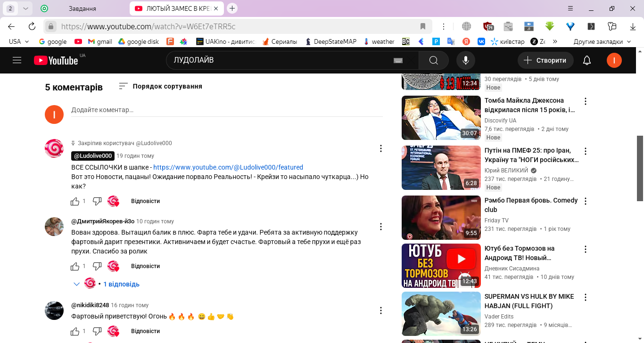Switch to the 'Завдання' browser tab

[x=83, y=8]
